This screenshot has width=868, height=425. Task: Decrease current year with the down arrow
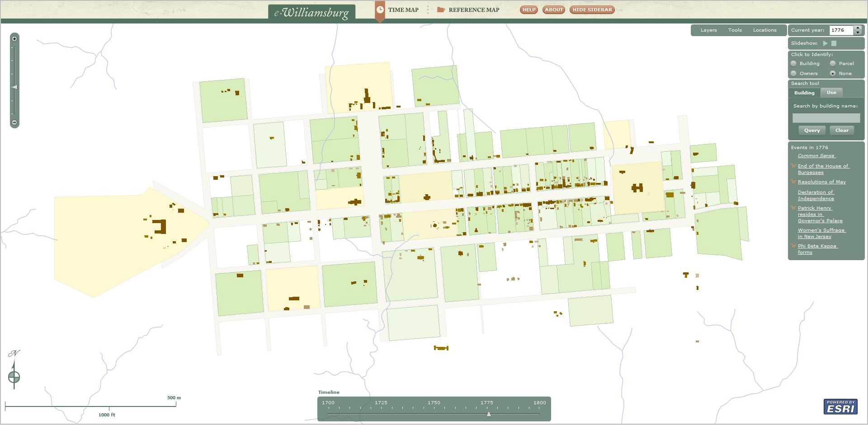[858, 33]
